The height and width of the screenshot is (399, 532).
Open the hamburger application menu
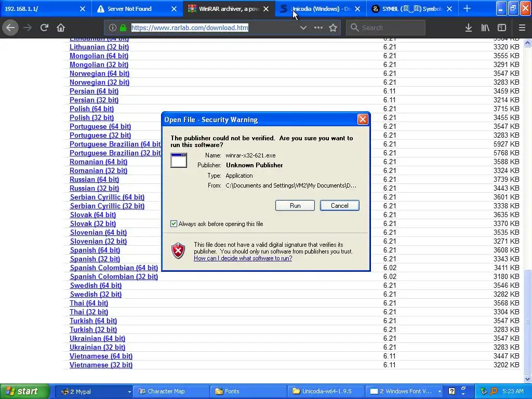[x=522, y=28]
